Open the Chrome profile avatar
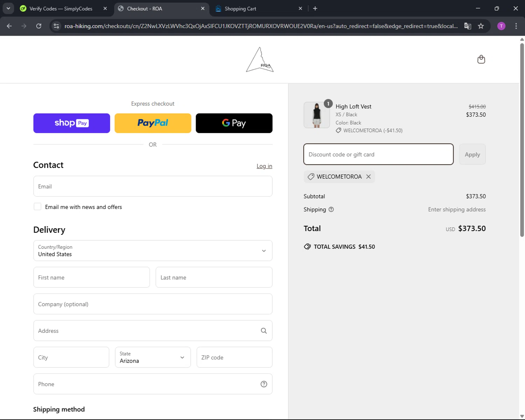The width and height of the screenshot is (525, 420). point(501,26)
